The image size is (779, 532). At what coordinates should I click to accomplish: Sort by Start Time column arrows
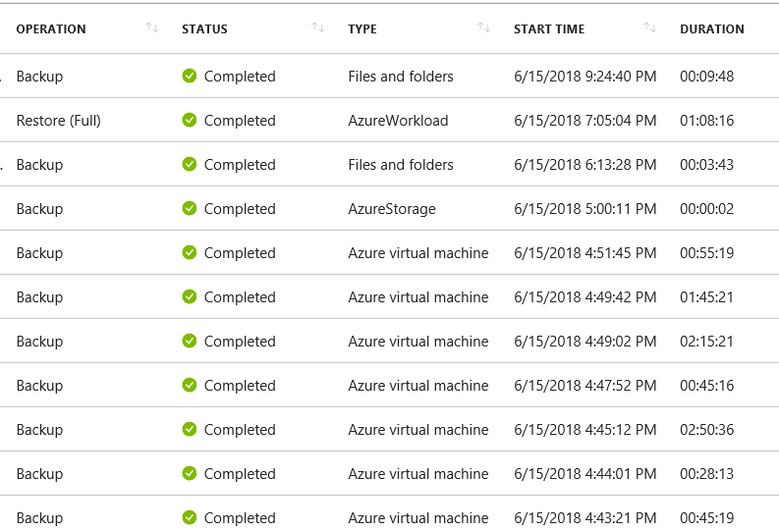click(650, 27)
